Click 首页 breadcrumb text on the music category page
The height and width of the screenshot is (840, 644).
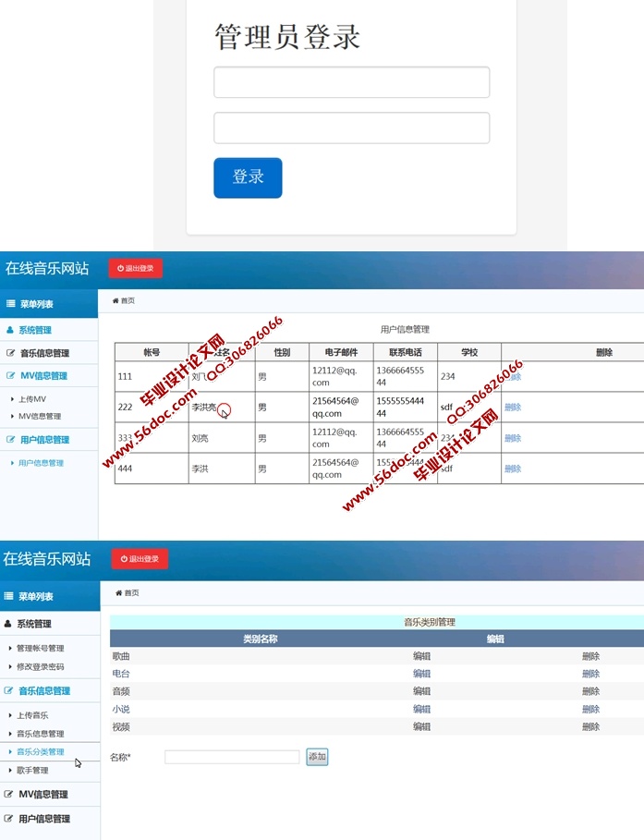point(132,593)
